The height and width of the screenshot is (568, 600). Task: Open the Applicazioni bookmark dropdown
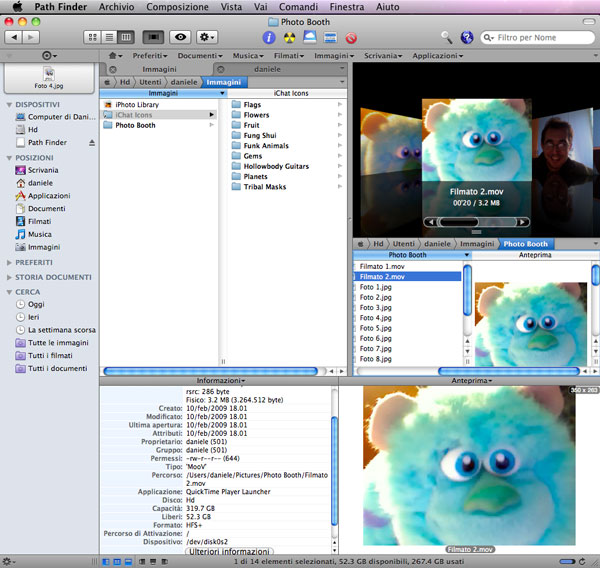(438, 56)
